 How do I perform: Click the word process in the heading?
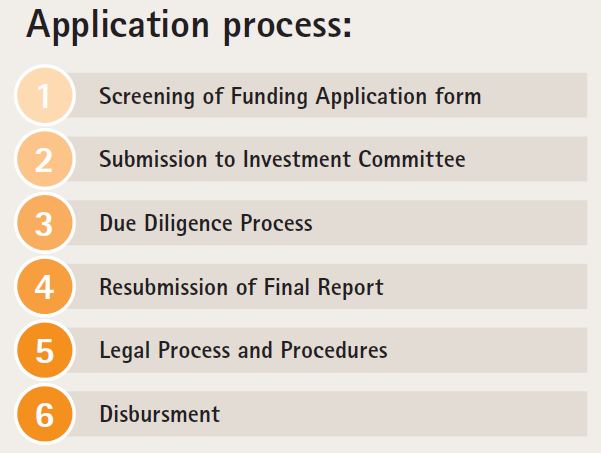click(287, 27)
